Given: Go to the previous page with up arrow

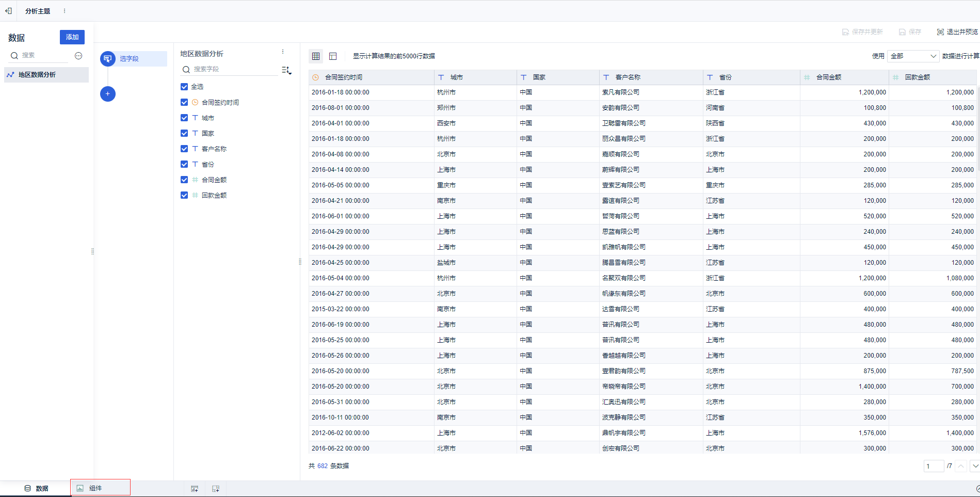Looking at the screenshot, I should tap(961, 466).
